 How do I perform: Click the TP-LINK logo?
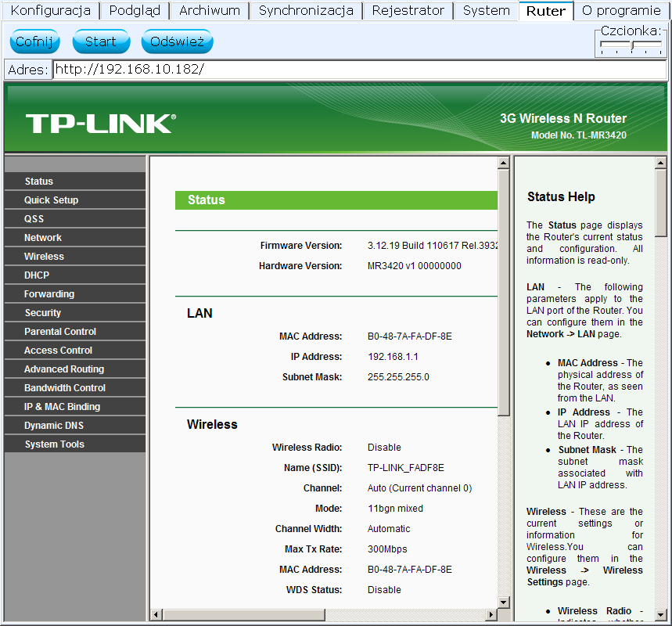point(101,124)
